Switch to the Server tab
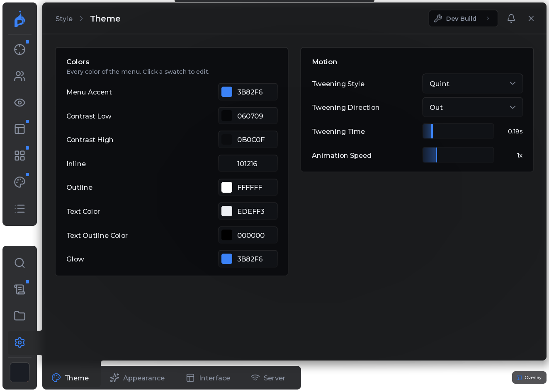 pos(268,378)
